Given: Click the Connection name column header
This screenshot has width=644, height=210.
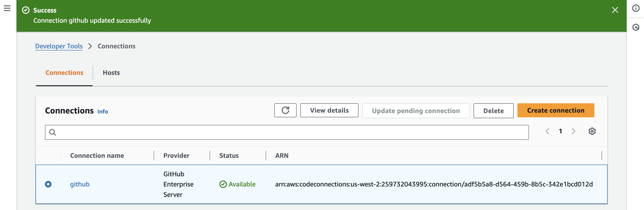Looking at the screenshot, I should (97, 155).
